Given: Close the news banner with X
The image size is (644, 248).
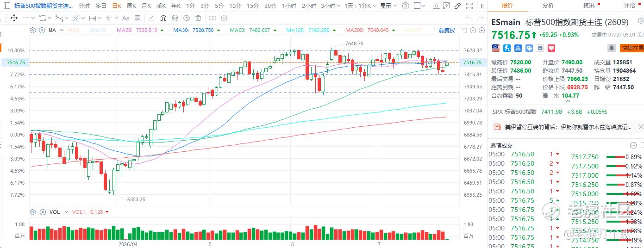Looking at the screenshot, I should click(x=641, y=126).
